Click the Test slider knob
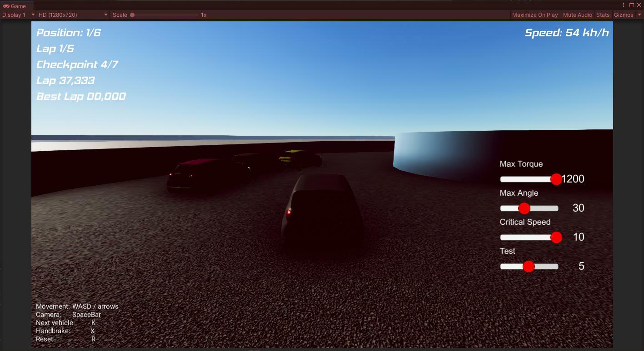This screenshot has height=351, width=644. click(528, 267)
